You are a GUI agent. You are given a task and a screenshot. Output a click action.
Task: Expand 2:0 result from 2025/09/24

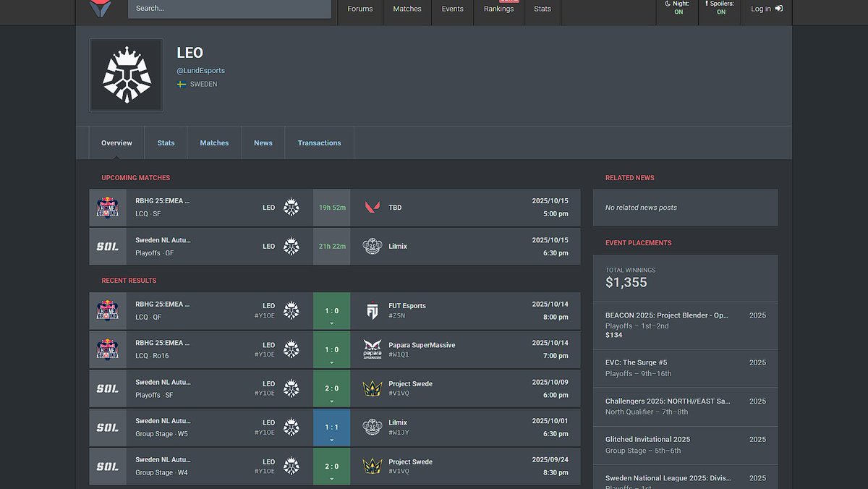click(x=331, y=467)
